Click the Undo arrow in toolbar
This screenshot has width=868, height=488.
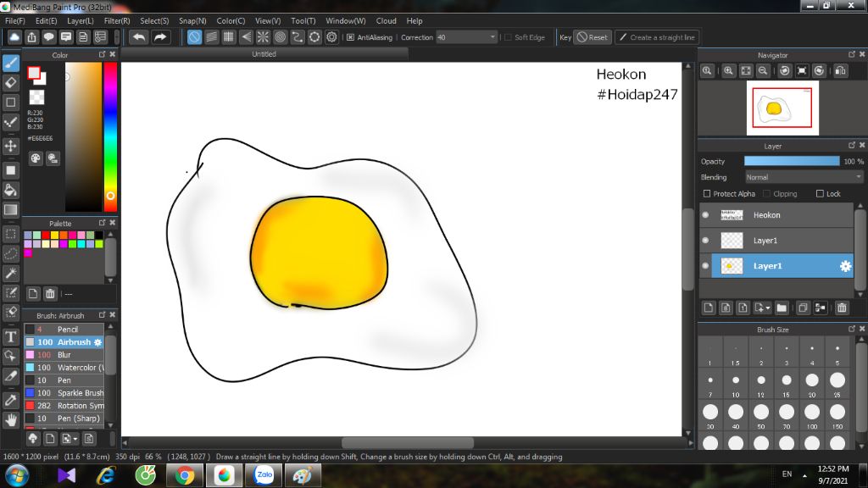coord(138,37)
